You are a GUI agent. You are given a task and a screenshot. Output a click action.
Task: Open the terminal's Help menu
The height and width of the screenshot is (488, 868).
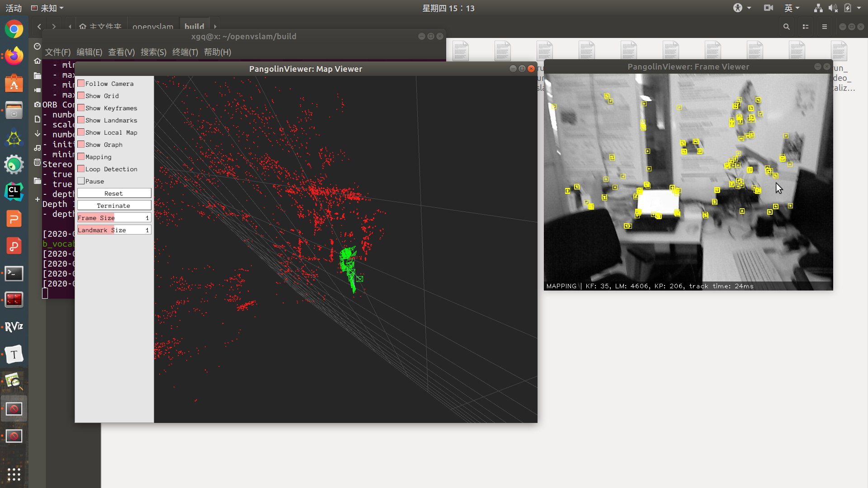[217, 52]
